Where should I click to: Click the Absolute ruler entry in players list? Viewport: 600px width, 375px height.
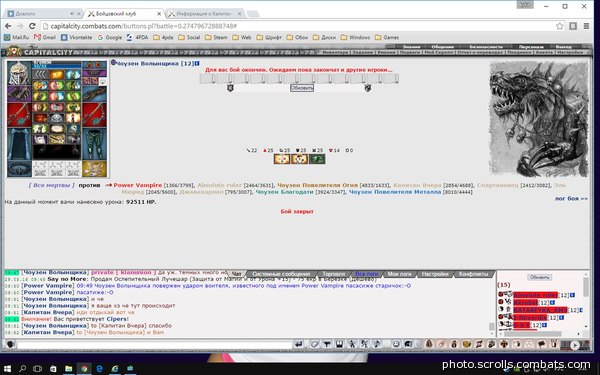(x=535, y=295)
